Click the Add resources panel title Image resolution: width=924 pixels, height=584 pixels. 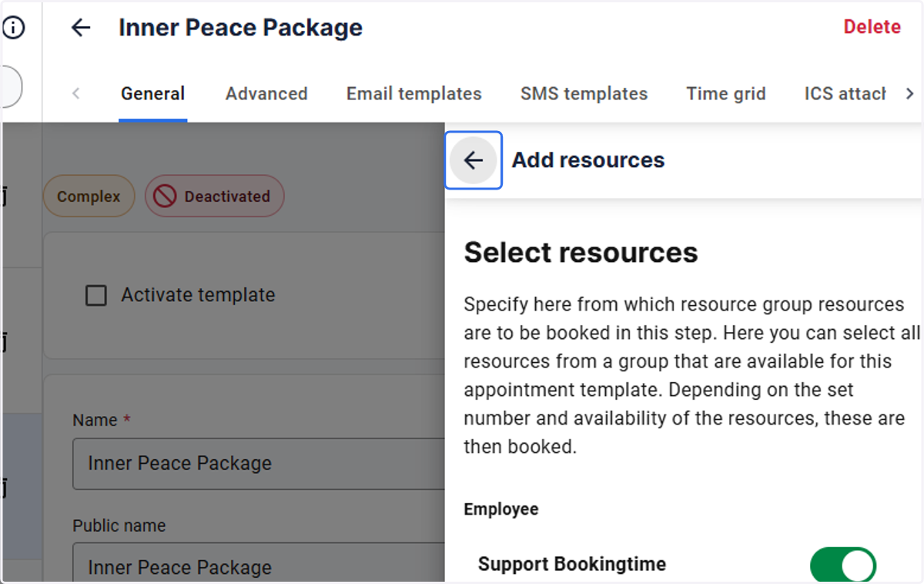588,160
